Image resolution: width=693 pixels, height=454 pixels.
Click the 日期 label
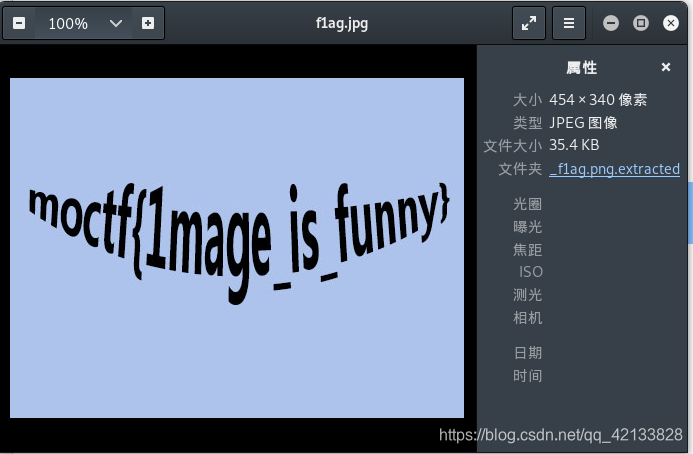point(528,353)
